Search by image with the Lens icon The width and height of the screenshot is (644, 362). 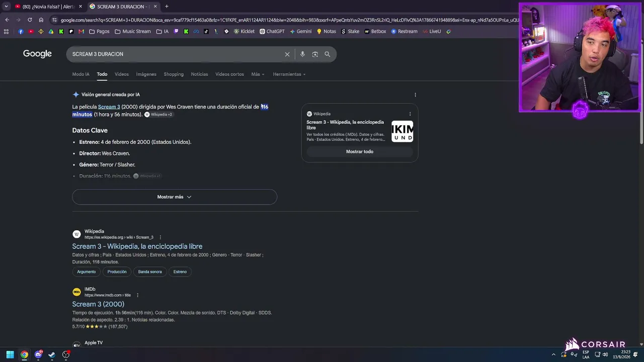pyautogui.click(x=315, y=54)
